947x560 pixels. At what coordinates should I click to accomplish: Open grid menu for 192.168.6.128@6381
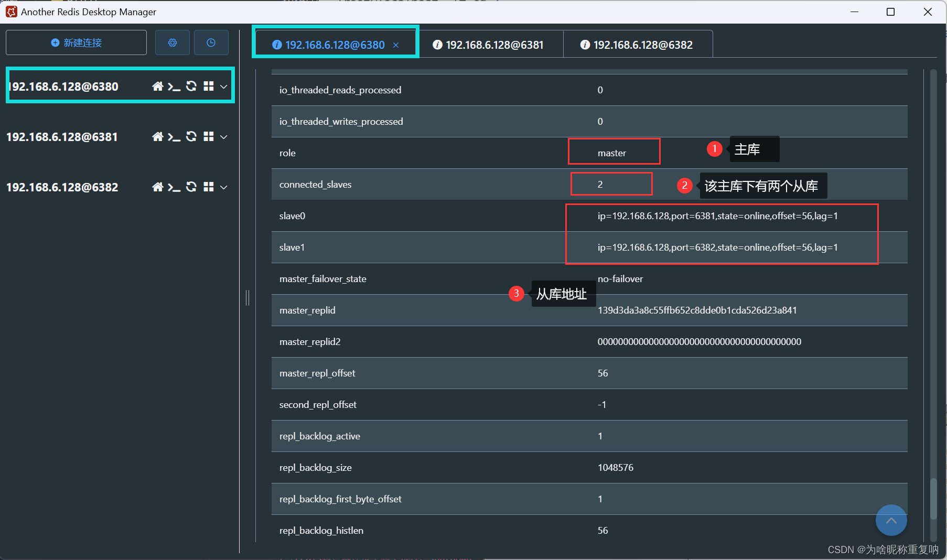coord(209,137)
